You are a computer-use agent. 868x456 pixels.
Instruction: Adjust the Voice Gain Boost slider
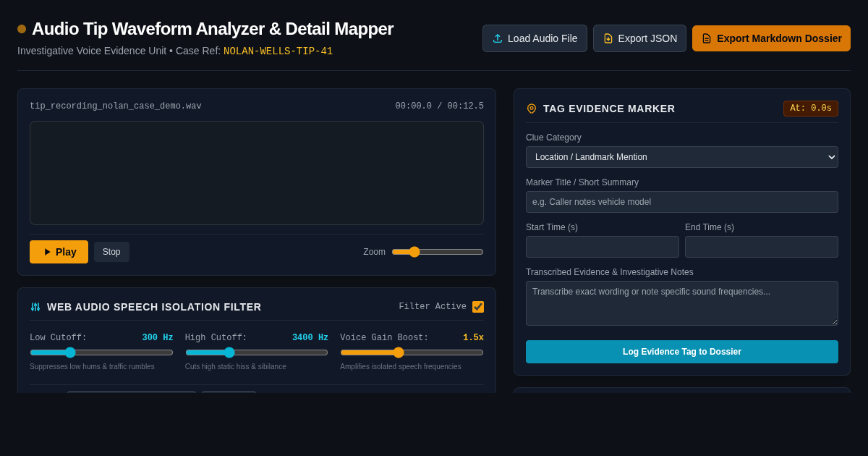click(x=412, y=352)
